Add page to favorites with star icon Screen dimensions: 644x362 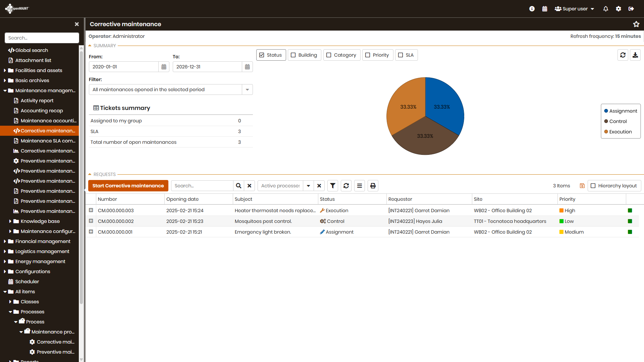click(x=636, y=24)
